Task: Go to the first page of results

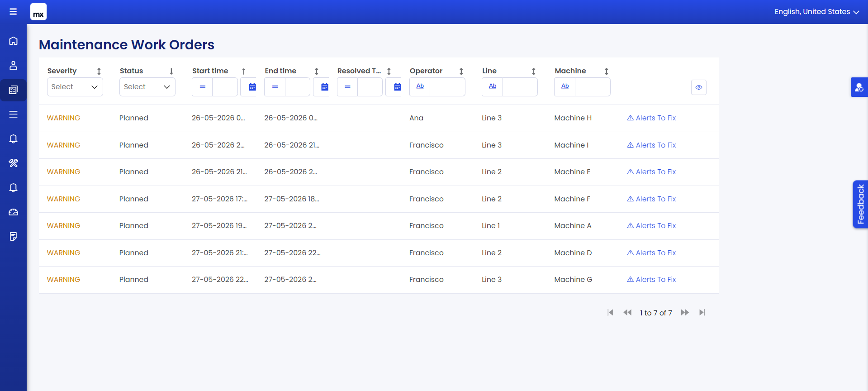Action: tap(610, 313)
